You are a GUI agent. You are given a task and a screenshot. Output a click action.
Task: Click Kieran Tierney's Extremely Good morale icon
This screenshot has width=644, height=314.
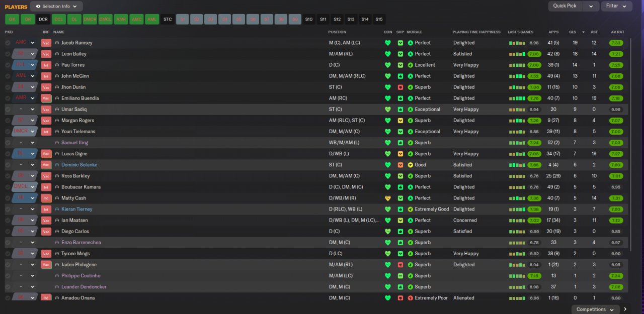coord(411,209)
